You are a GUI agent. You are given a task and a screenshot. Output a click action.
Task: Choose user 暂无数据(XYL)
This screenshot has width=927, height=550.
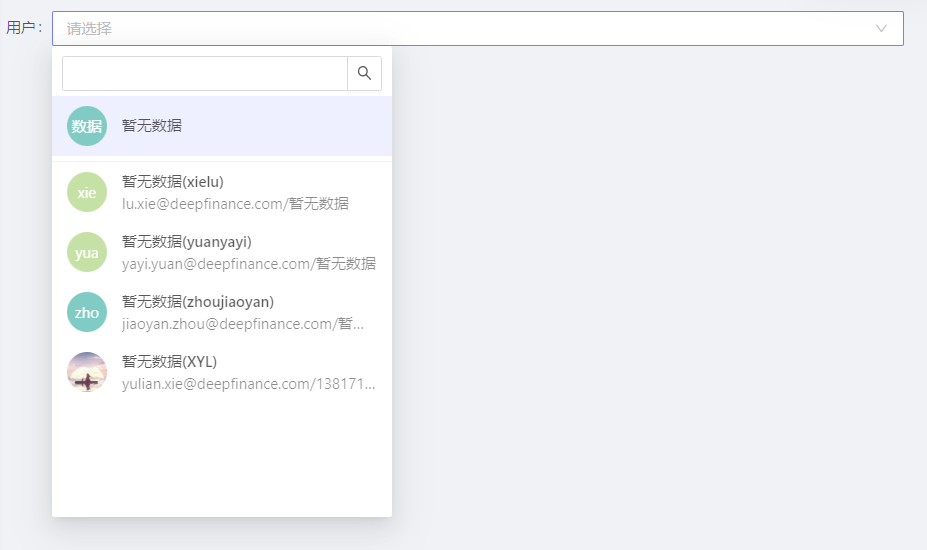(222, 372)
